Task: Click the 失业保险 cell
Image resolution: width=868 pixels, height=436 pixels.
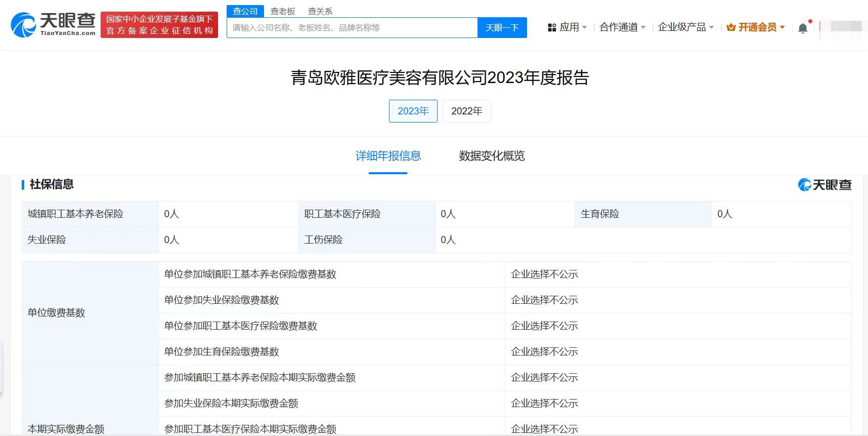Action: coord(90,240)
